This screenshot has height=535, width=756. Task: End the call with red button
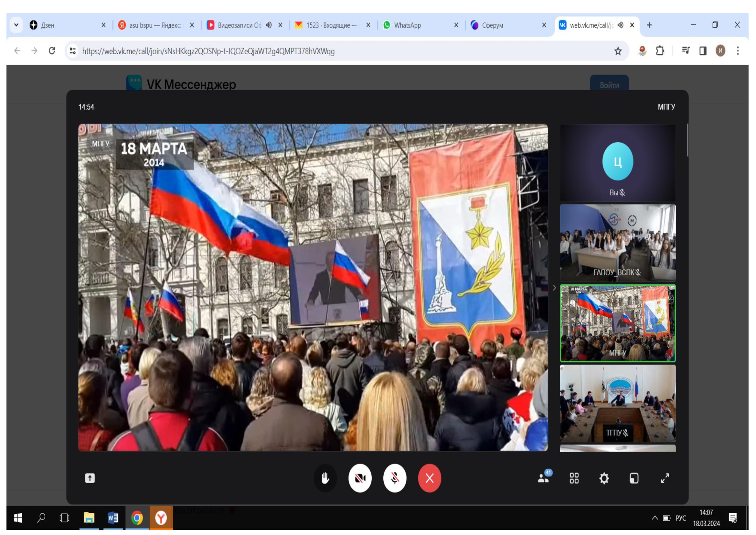coord(429,478)
